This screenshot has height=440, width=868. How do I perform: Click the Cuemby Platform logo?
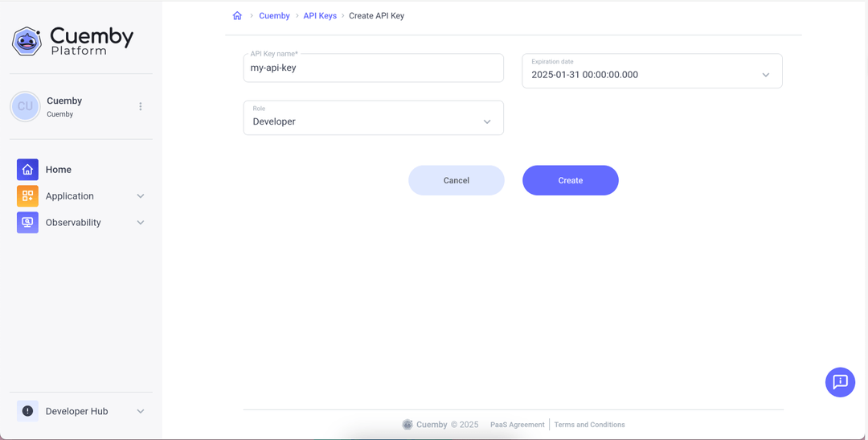[72, 41]
